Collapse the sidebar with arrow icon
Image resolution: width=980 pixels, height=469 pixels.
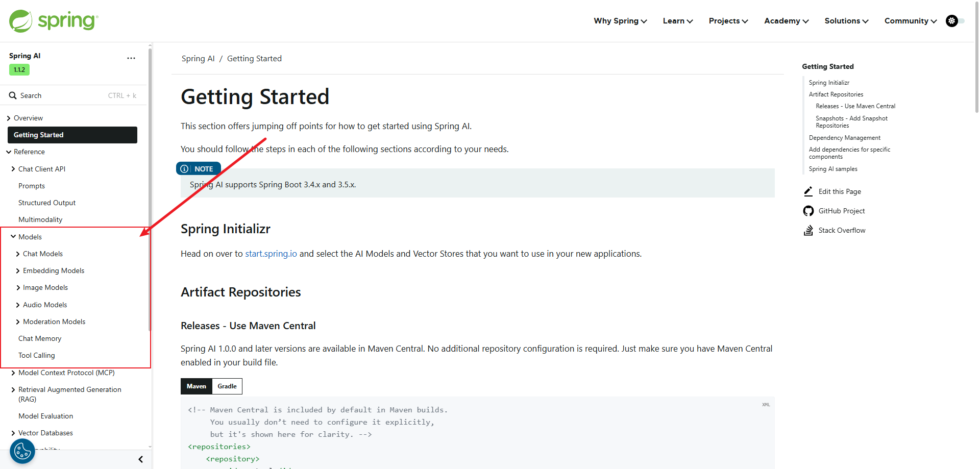(141, 459)
